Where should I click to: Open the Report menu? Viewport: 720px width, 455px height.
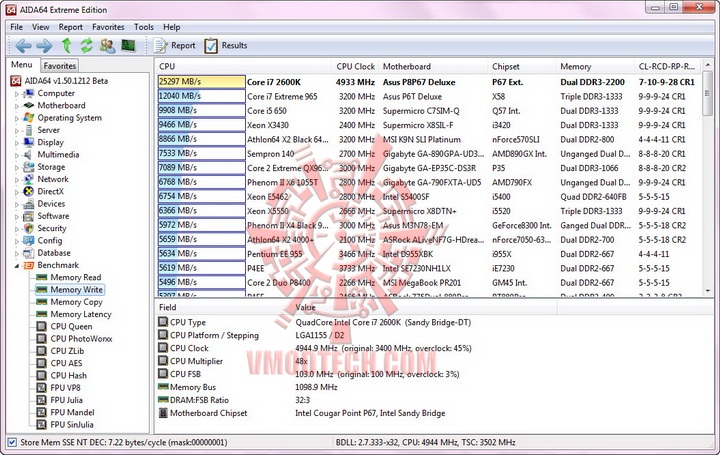point(71,27)
